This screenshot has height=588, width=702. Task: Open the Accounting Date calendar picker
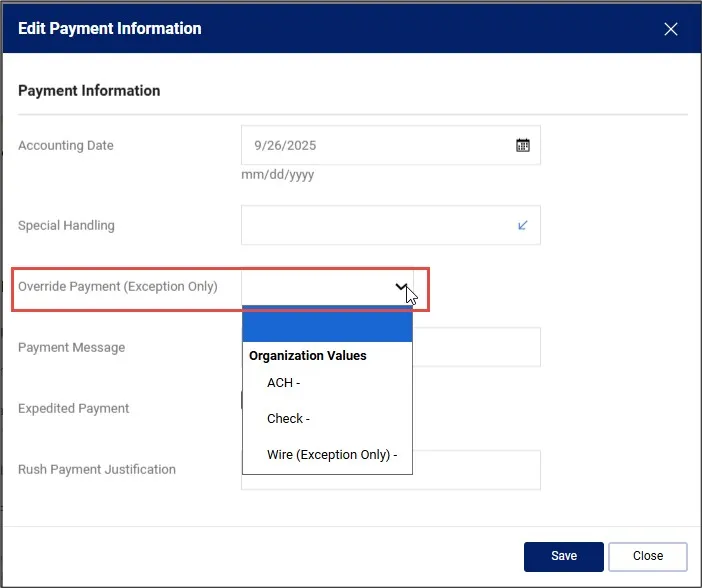point(522,145)
